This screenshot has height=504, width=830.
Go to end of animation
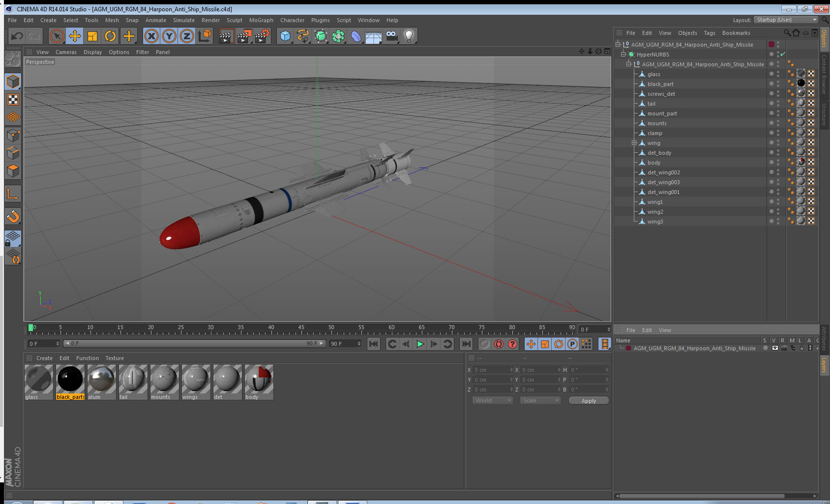click(x=466, y=344)
